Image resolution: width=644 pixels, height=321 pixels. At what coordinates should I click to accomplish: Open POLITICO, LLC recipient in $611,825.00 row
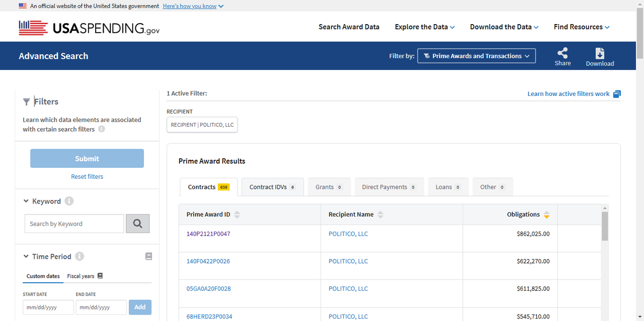pos(348,289)
